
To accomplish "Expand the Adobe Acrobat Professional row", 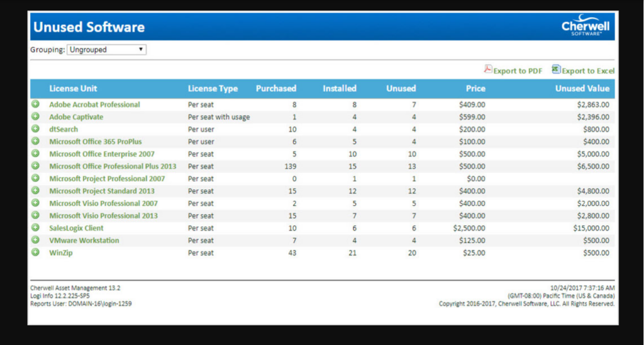I will pyautogui.click(x=35, y=104).
